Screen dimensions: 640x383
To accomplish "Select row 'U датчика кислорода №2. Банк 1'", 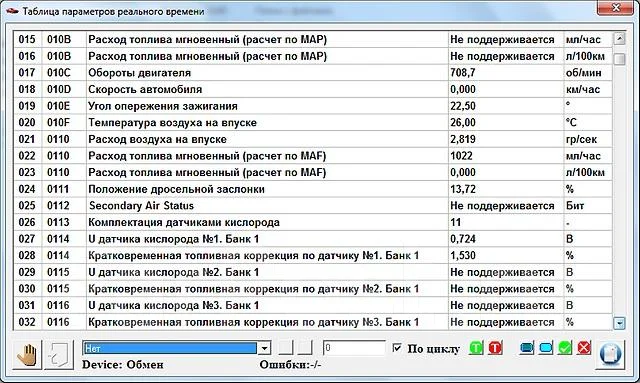I will point(313,272).
